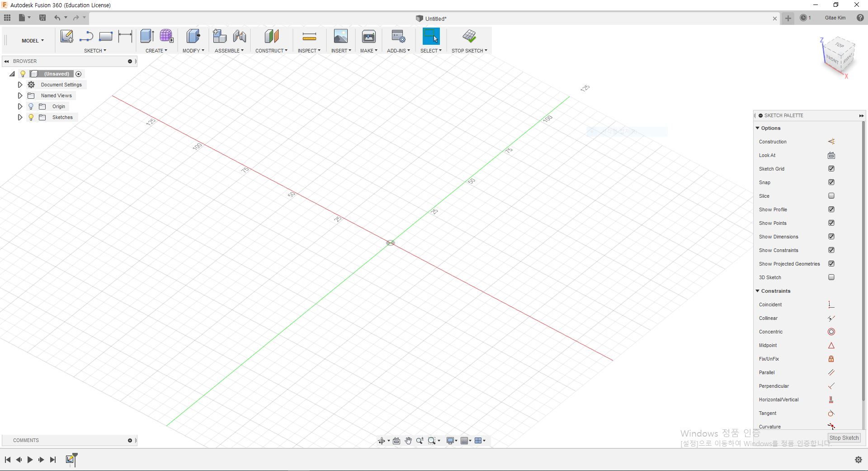Click the 3D Print make icon
The width and height of the screenshot is (868, 471).
coord(369,36)
